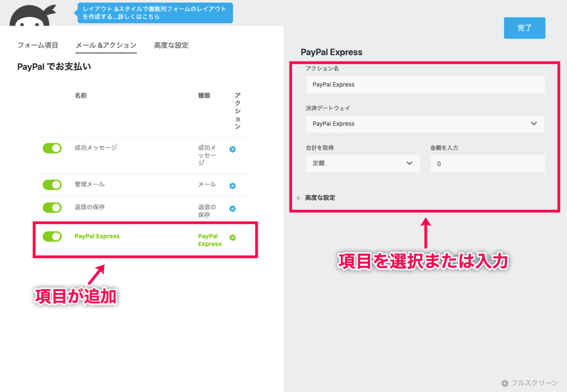
Task: Click the 成功メッセージ type cell in 種類 column
Action: [207, 155]
